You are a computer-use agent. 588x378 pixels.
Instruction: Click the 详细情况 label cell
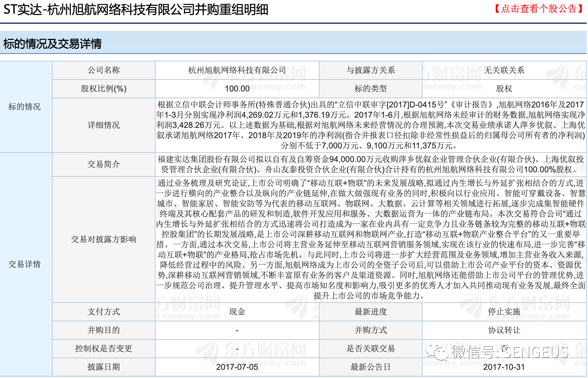tap(104, 125)
